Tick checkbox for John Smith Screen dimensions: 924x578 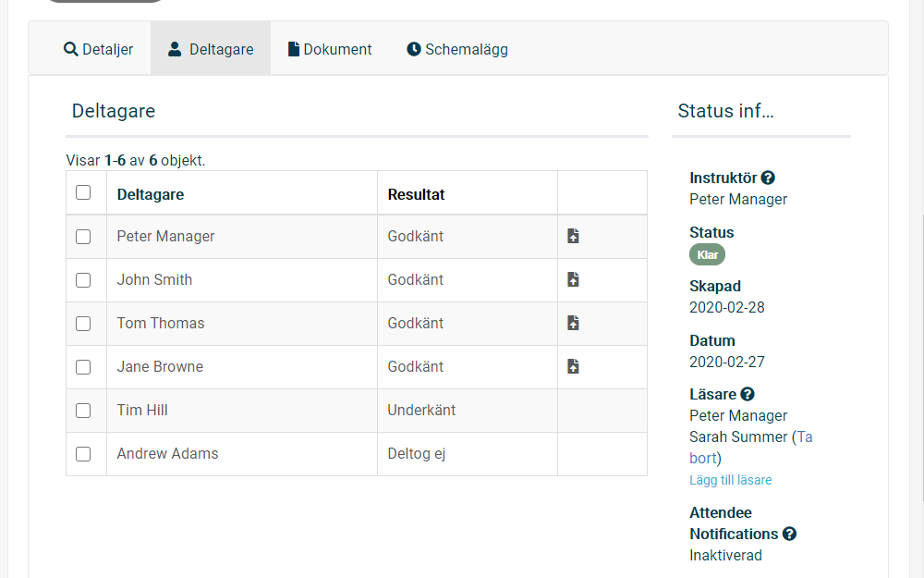[x=83, y=280]
